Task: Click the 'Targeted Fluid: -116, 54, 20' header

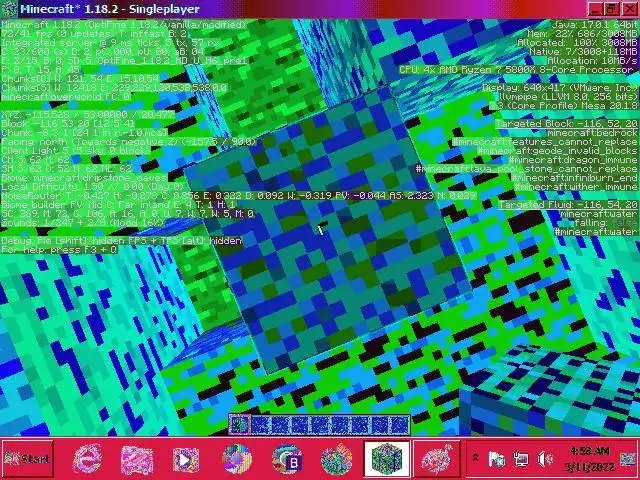Action: 568,204
